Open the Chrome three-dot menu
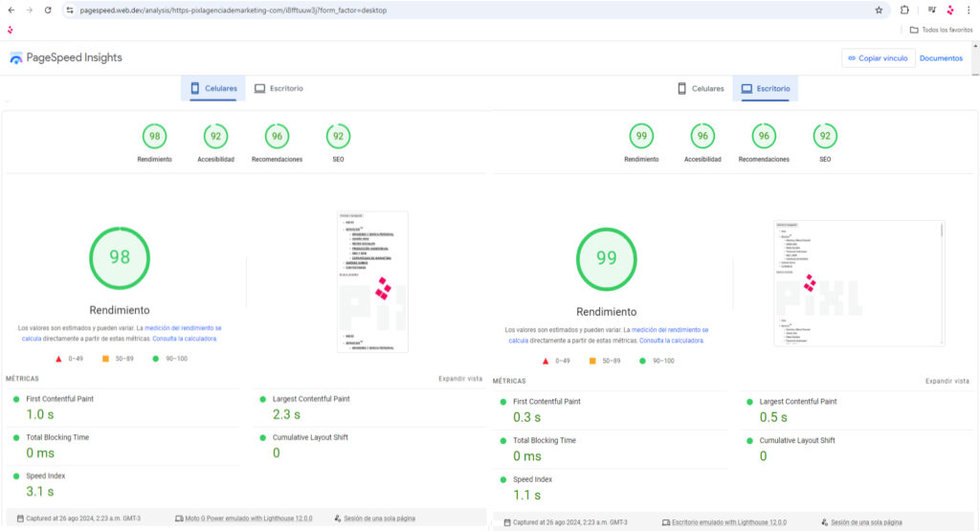 pyautogui.click(x=969, y=10)
